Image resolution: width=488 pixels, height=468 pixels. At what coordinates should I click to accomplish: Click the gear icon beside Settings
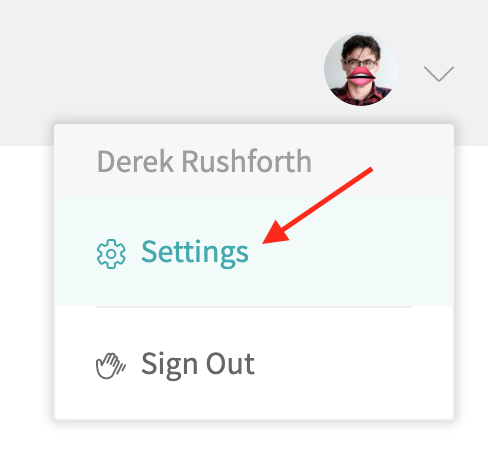pyautogui.click(x=111, y=254)
